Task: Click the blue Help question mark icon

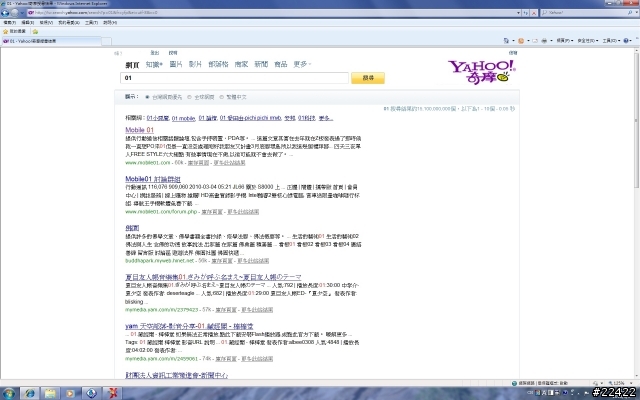Action: tap(626, 41)
